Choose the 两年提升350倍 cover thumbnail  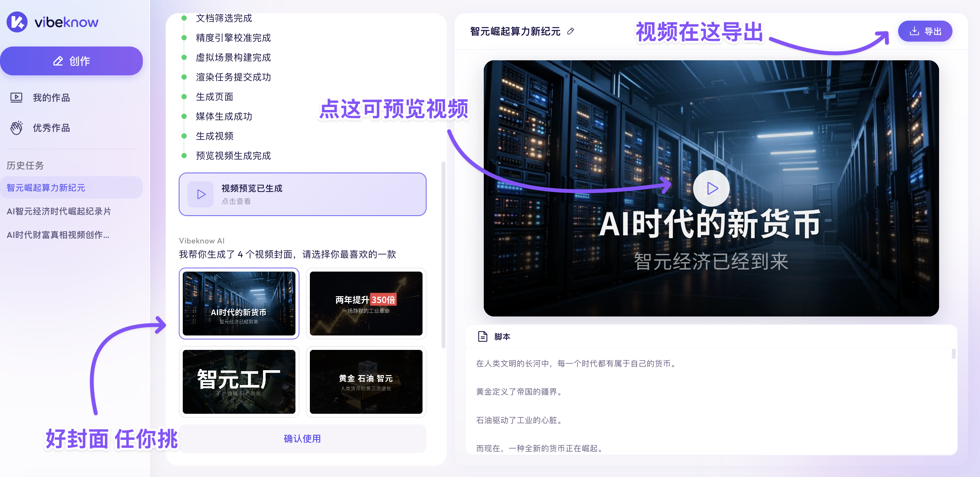(x=366, y=304)
